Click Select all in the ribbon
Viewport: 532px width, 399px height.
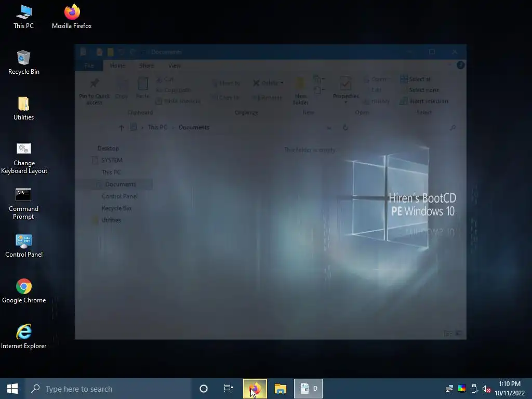tap(416, 79)
